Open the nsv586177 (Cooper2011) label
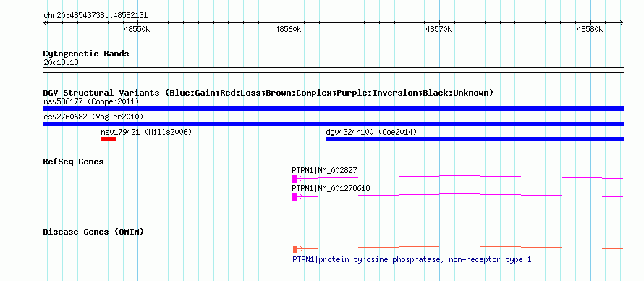Image resolution: width=644 pixels, height=281 pixels. tap(91, 101)
